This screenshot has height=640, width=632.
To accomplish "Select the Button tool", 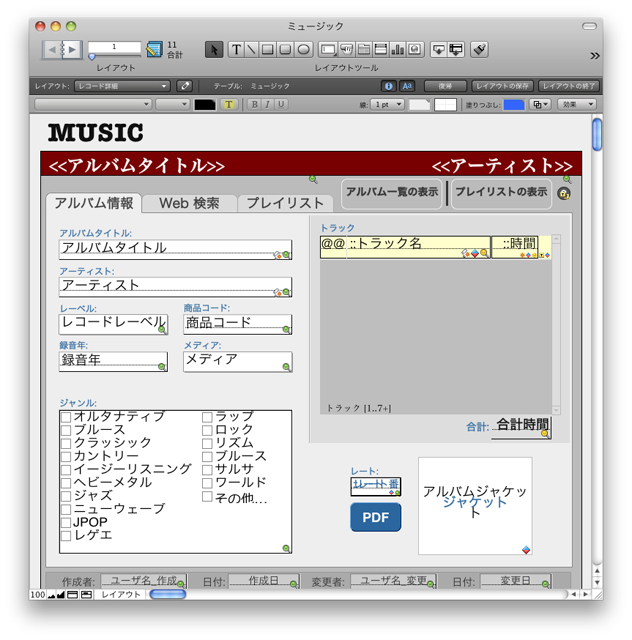I will [347, 50].
